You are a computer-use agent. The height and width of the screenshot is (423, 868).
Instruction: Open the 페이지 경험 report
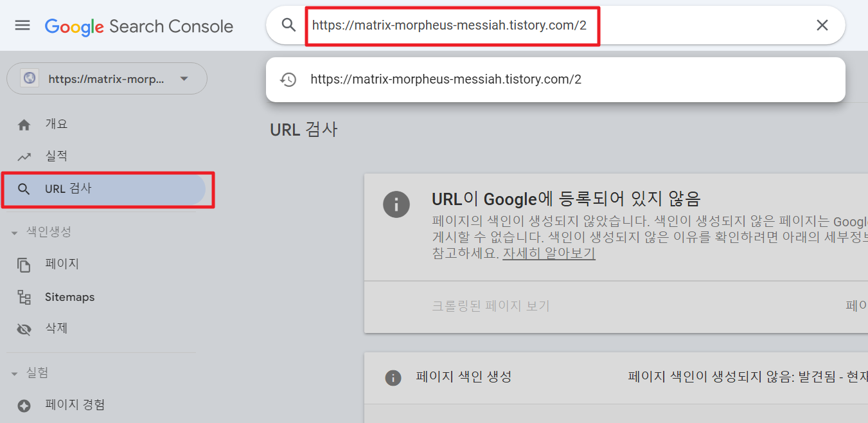pyautogui.click(x=75, y=405)
